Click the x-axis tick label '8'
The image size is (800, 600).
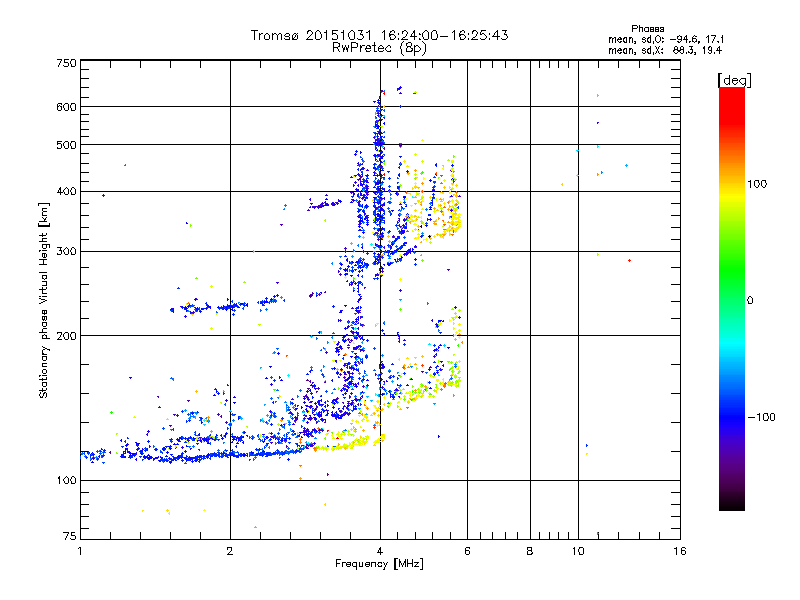[x=530, y=551]
